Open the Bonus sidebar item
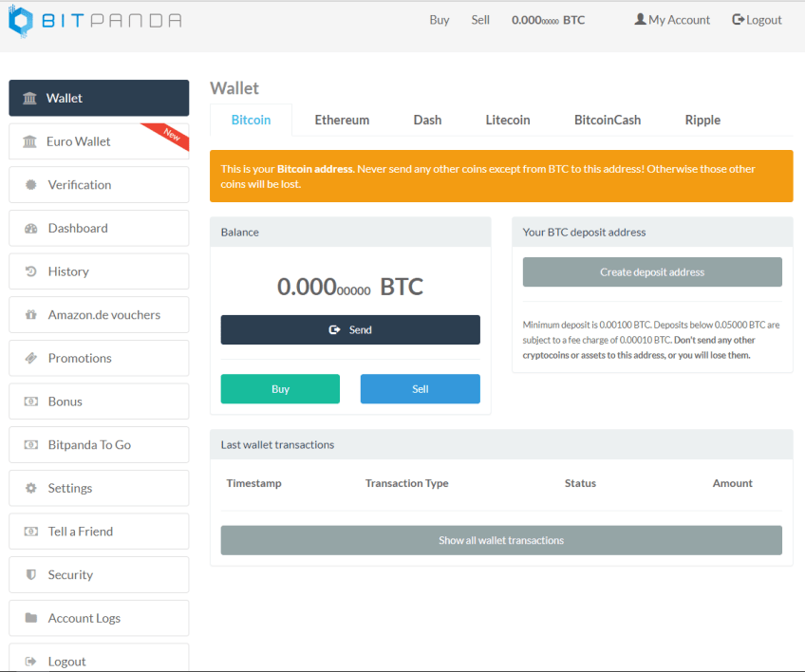 point(99,401)
